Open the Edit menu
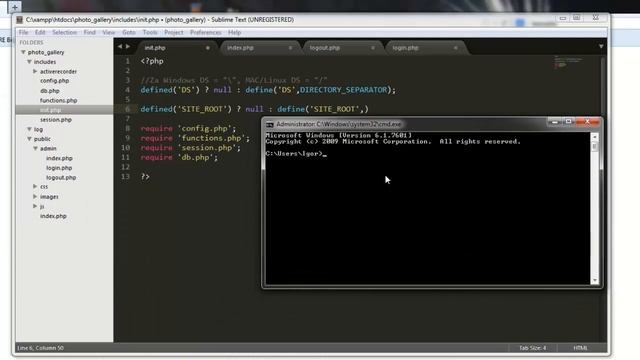The width and height of the screenshot is (640, 360). tap(40, 32)
